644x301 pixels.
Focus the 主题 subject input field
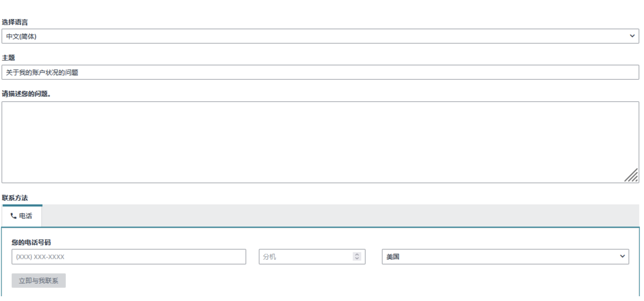pyautogui.click(x=320, y=72)
